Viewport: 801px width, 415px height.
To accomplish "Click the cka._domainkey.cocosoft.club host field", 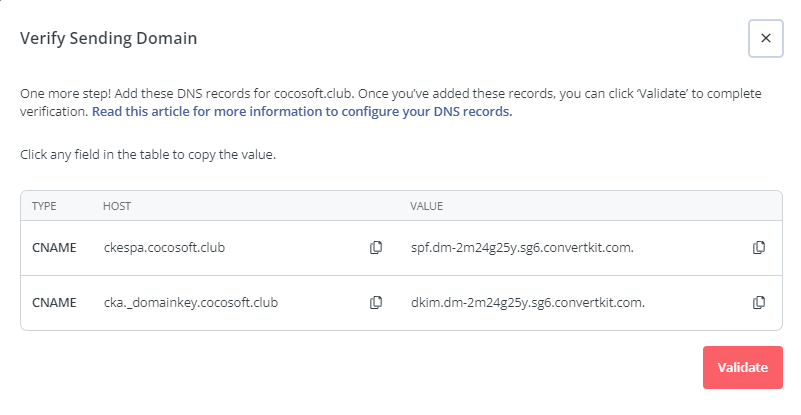I will tap(191, 303).
